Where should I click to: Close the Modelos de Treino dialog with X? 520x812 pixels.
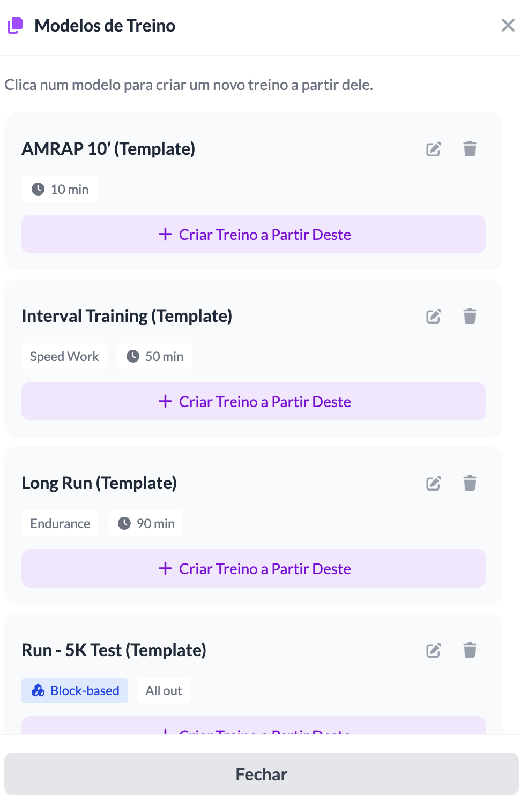point(508,25)
